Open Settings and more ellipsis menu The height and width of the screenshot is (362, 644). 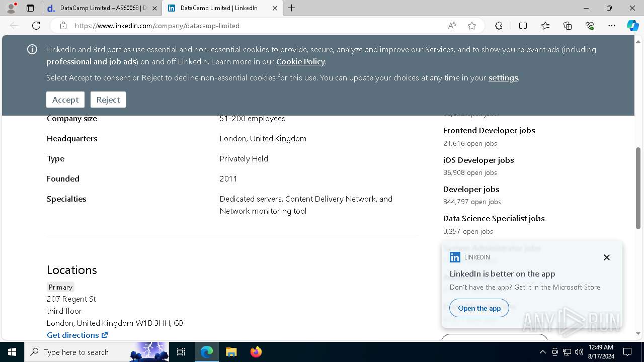click(x=612, y=26)
